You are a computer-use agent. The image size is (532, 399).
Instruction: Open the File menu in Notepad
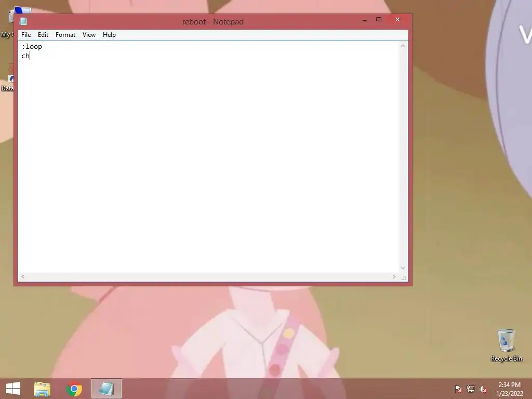(x=26, y=35)
